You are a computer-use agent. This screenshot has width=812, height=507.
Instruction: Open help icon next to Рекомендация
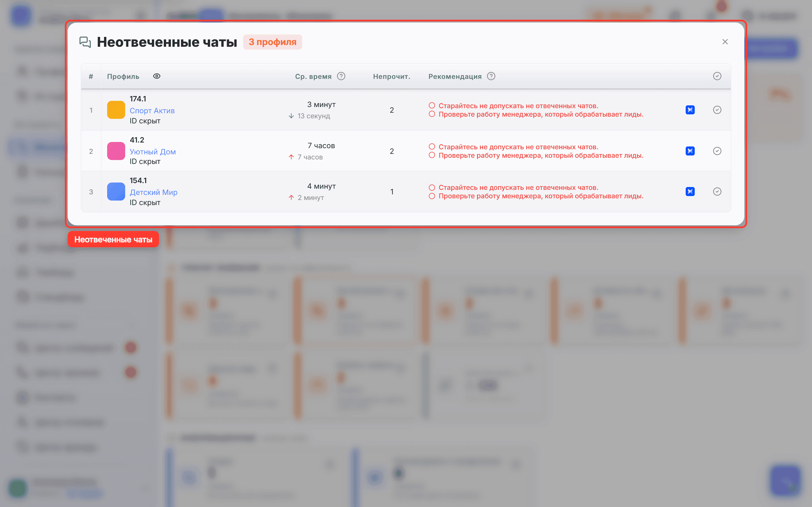point(491,76)
